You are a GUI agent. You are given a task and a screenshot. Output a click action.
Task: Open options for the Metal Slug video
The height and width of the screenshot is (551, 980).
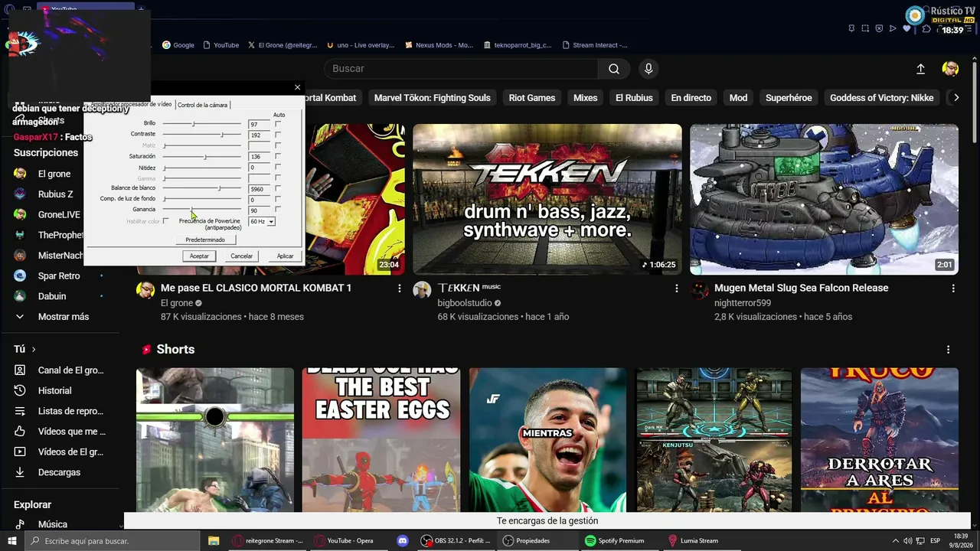coord(953,289)
